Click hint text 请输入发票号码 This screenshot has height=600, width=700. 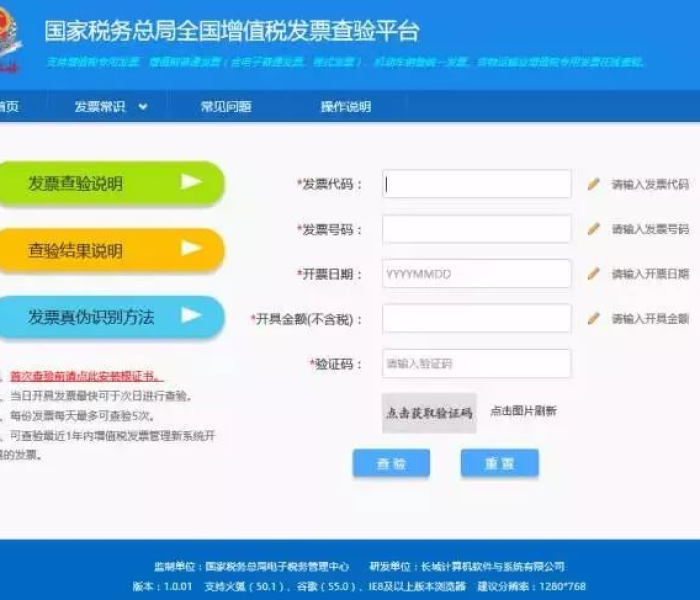650,229
